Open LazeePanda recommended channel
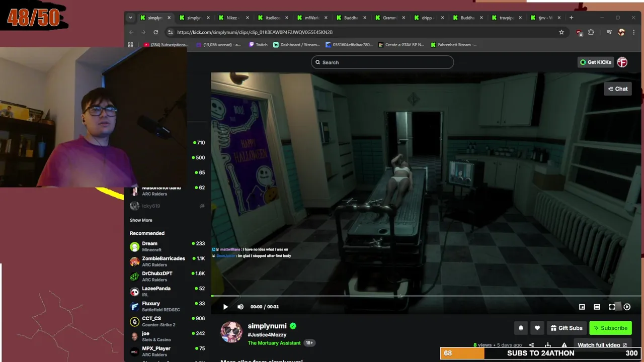 [167, 292]
